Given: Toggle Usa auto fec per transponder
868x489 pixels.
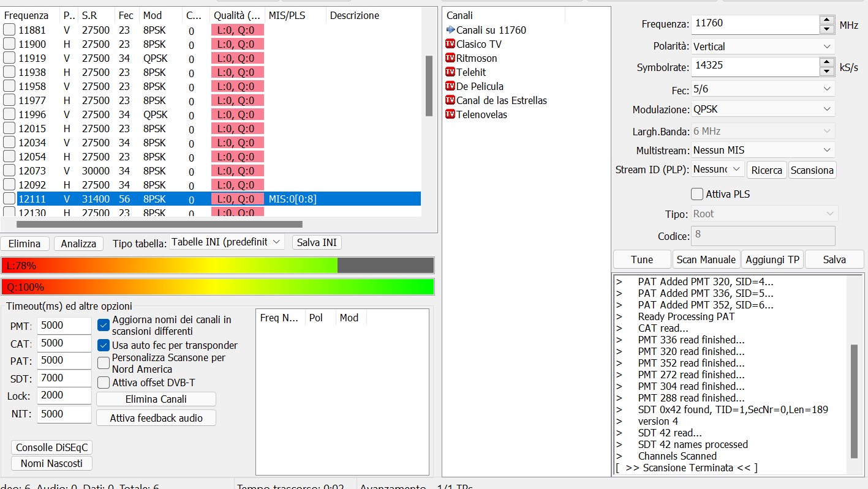Looking at the screenshot, I should pyautogui.click(x=104, y=345).
